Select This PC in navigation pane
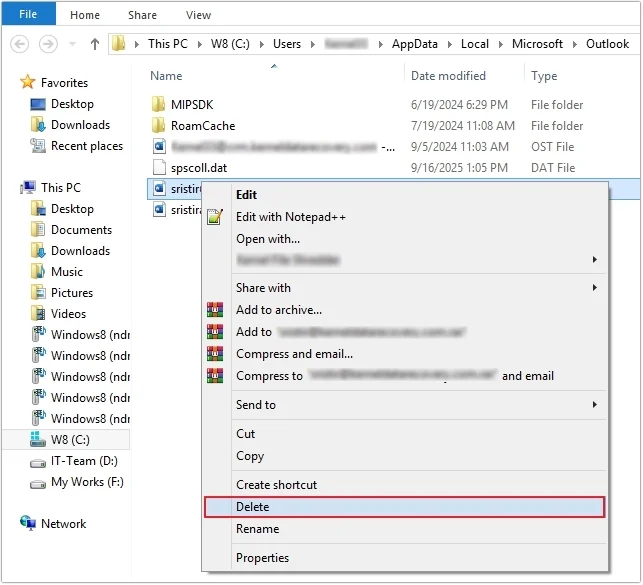 [61, 188]
